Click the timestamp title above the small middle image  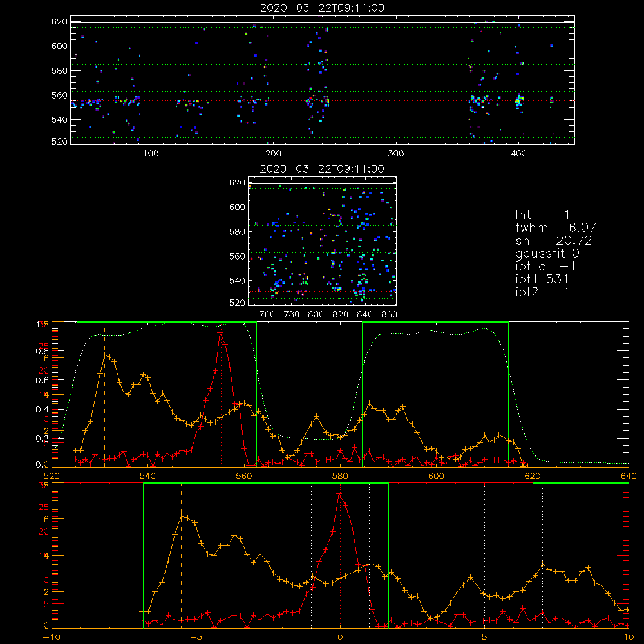point(323,169)
